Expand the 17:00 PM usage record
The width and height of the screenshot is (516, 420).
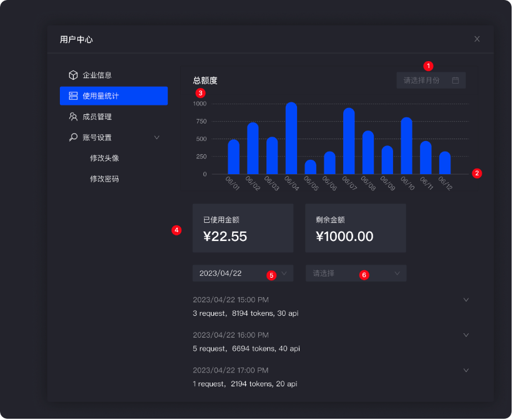click(466, 370)
